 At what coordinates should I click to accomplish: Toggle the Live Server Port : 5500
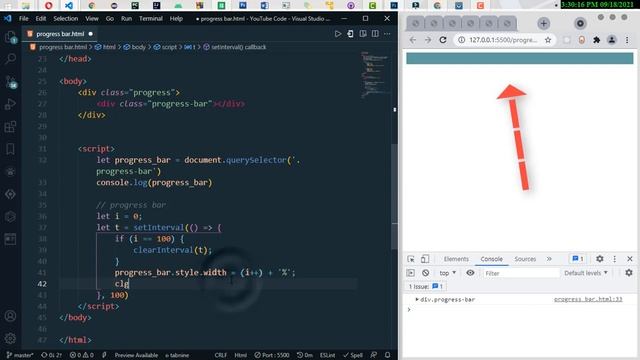point(272,355)
